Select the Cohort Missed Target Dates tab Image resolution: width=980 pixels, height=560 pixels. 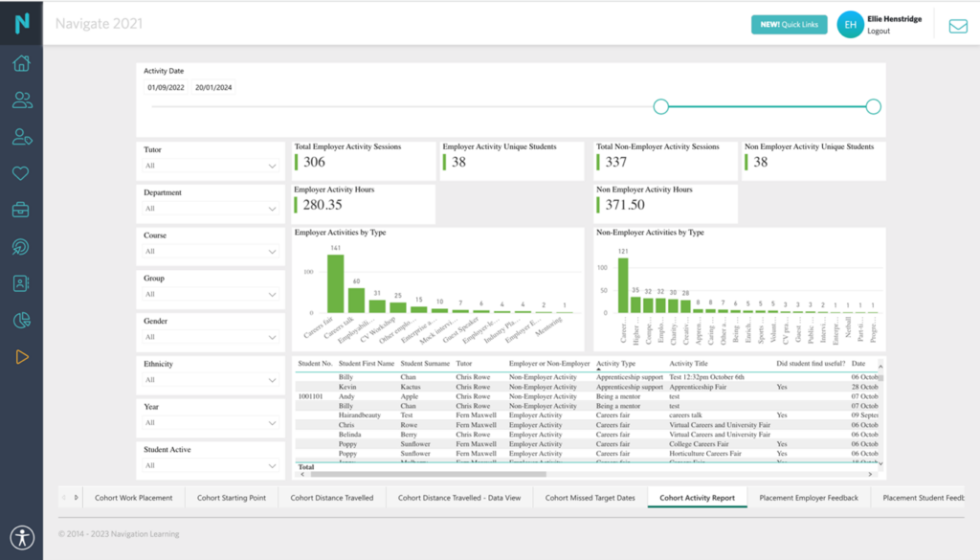(590, 498)
